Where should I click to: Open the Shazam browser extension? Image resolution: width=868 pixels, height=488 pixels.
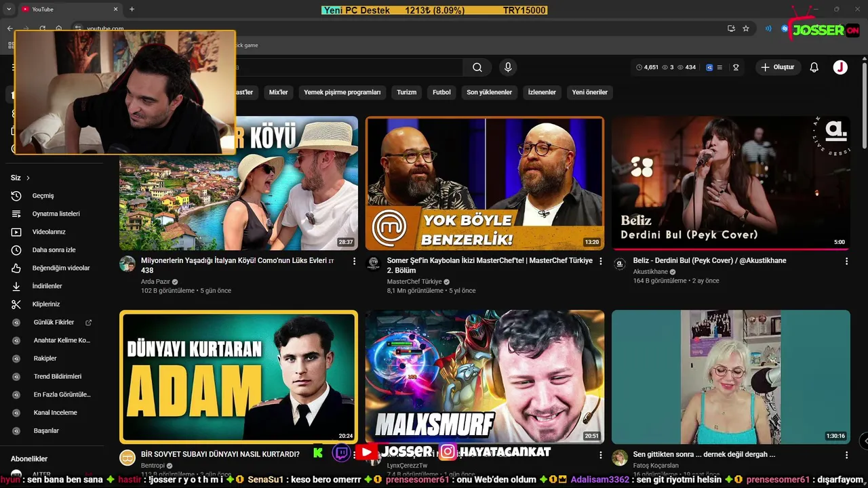785,28
